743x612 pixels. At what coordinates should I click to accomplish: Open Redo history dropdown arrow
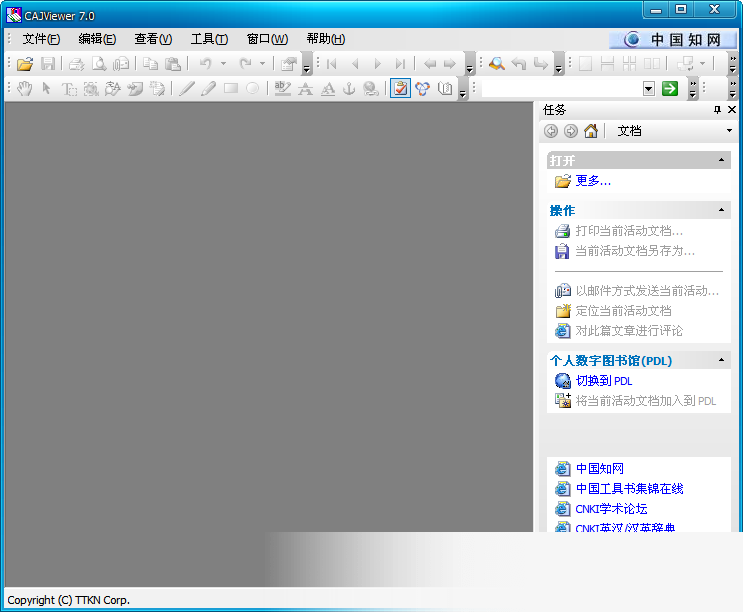[263, 63]
